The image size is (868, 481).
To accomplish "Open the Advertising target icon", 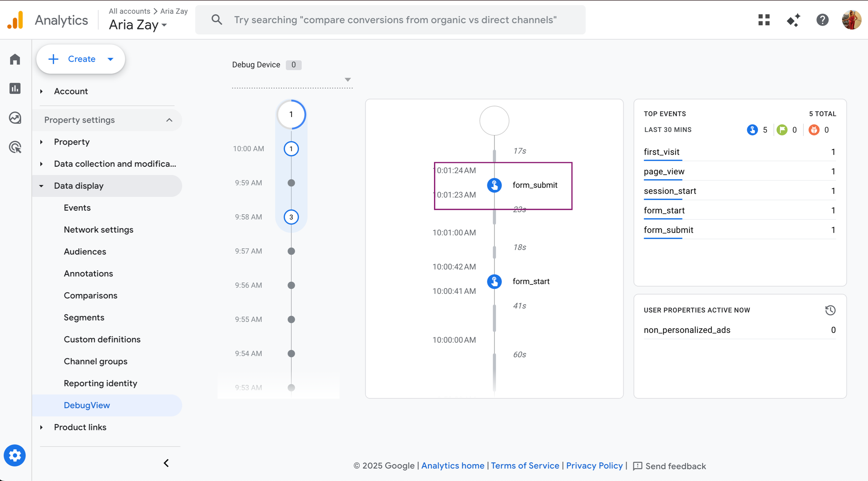I will tap(15, 147).
